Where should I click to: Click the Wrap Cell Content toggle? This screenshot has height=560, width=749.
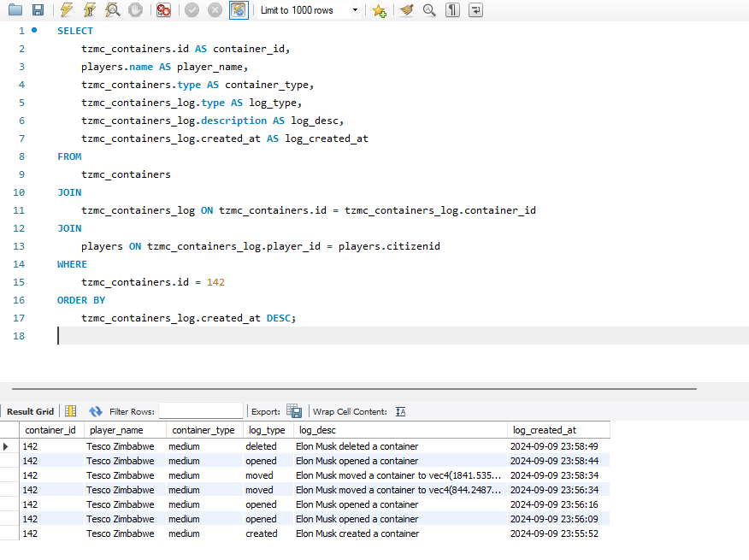tap(400, 410)
